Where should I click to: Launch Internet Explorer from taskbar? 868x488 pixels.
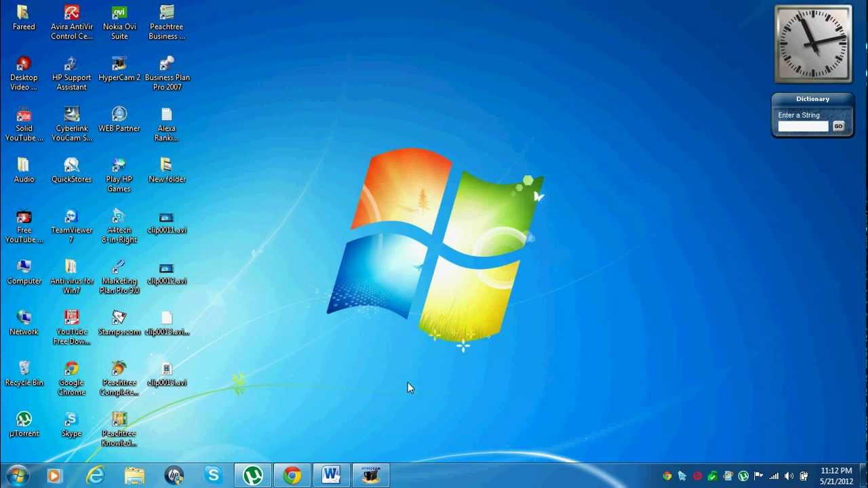point(96,476)
